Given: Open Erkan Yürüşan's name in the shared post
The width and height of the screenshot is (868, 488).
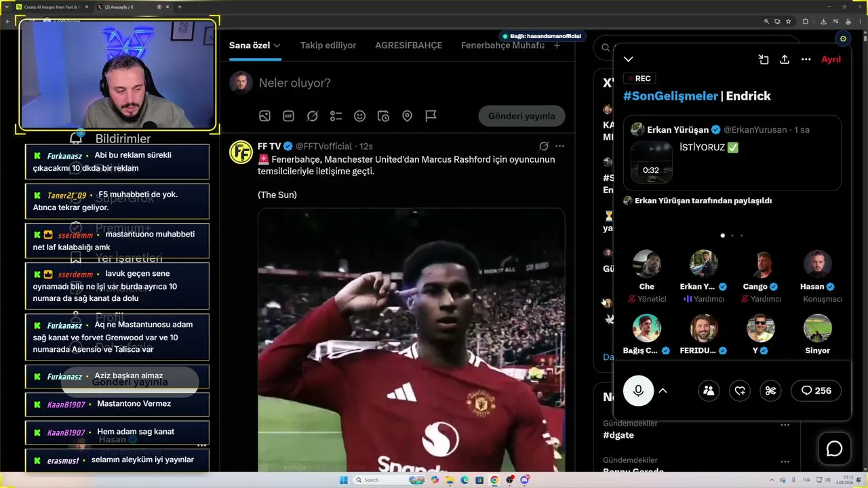Looking at the screenshot, I should point(678,129).
